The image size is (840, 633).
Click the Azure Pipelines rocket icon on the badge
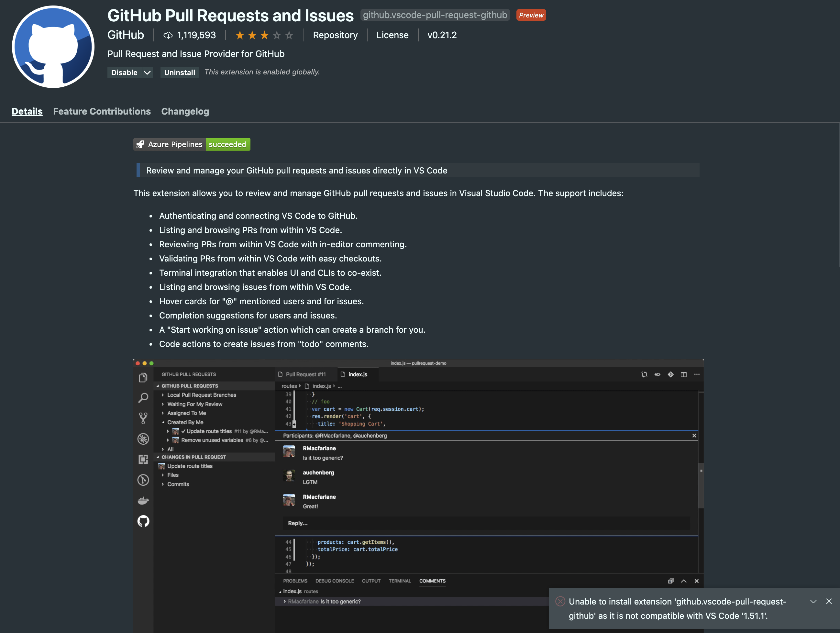140,144
